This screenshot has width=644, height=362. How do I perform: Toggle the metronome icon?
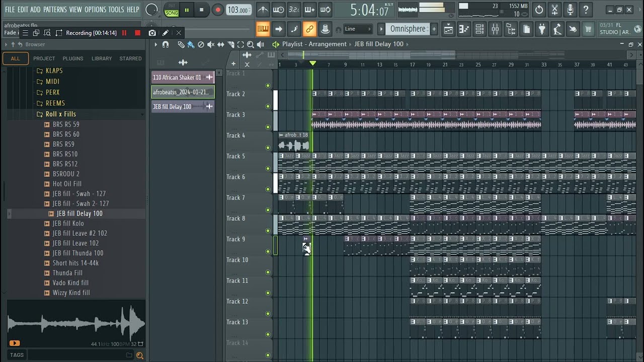263,10
